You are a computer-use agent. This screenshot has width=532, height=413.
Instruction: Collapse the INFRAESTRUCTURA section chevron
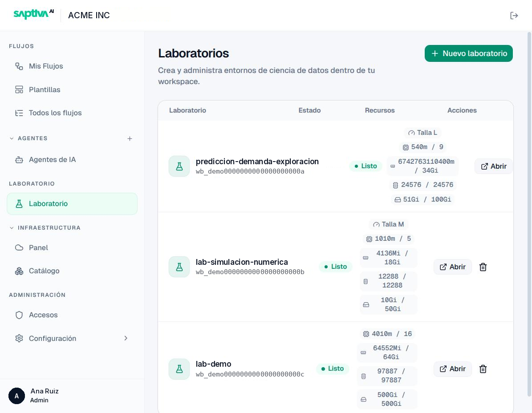(12, 228)
